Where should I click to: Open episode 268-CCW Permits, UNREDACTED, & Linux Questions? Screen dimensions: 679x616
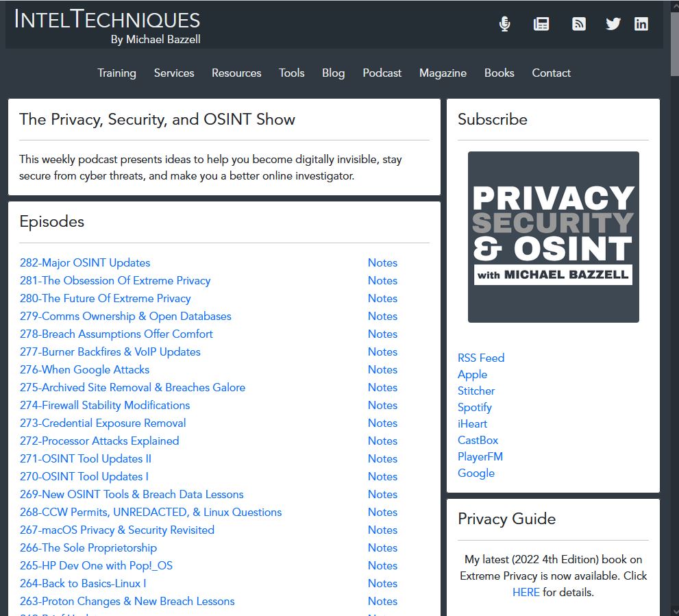tap(151, 512)
